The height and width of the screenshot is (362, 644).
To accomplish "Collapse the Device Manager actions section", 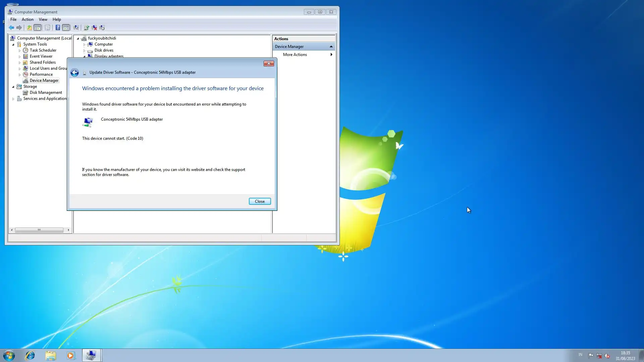I will (331, 47).
